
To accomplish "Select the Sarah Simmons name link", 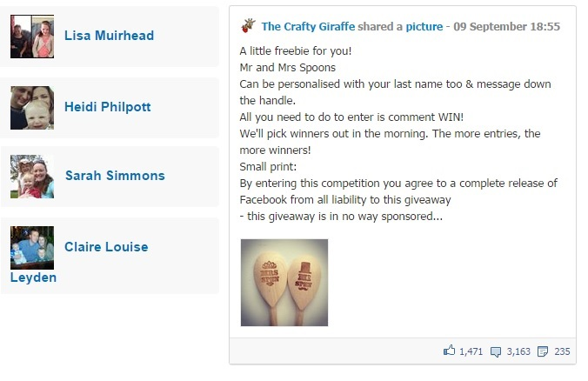I will [x=115, y=176].
